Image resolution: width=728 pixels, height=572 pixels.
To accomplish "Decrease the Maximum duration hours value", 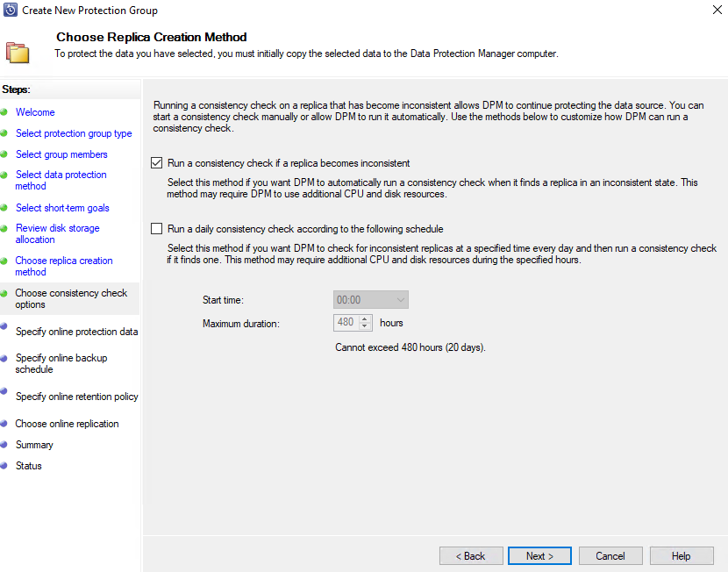I will point(365,326).
